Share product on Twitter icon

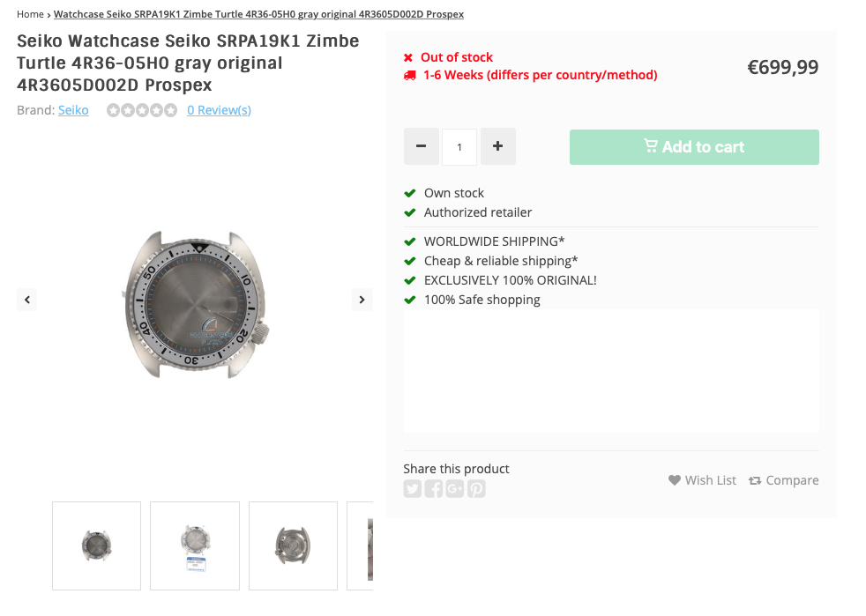click(413, 488)
